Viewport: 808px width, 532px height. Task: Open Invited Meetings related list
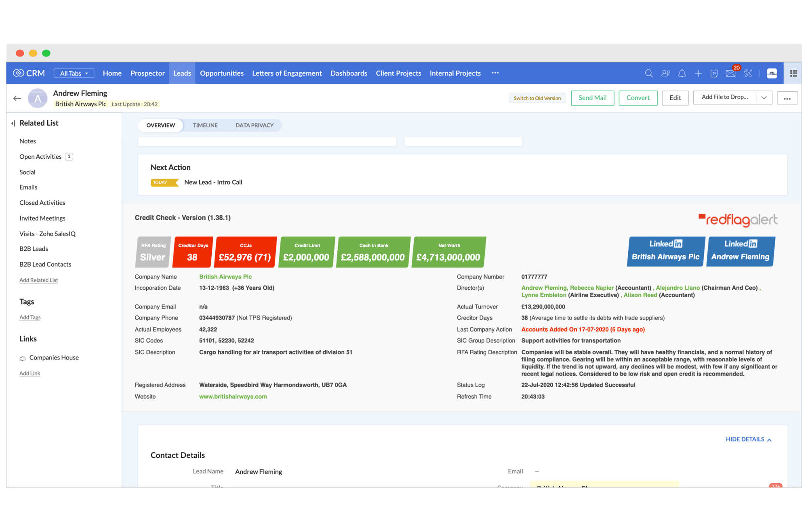42,218
